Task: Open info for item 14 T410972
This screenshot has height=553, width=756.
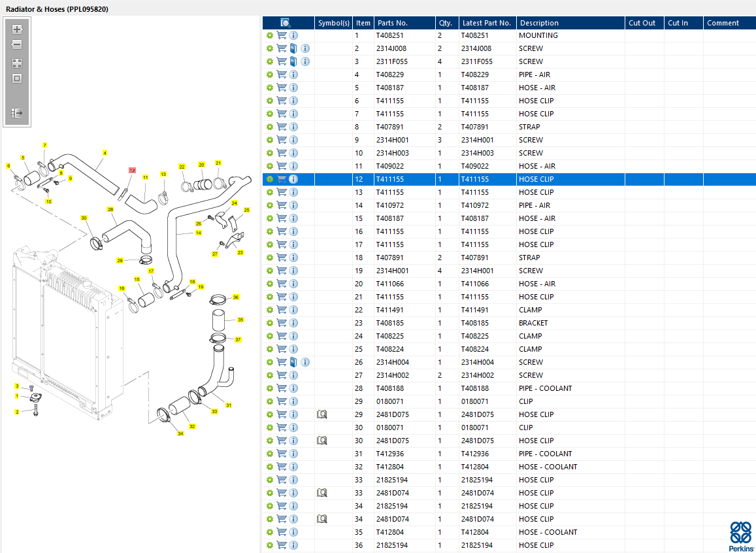Action: click(x=293, y=205)
